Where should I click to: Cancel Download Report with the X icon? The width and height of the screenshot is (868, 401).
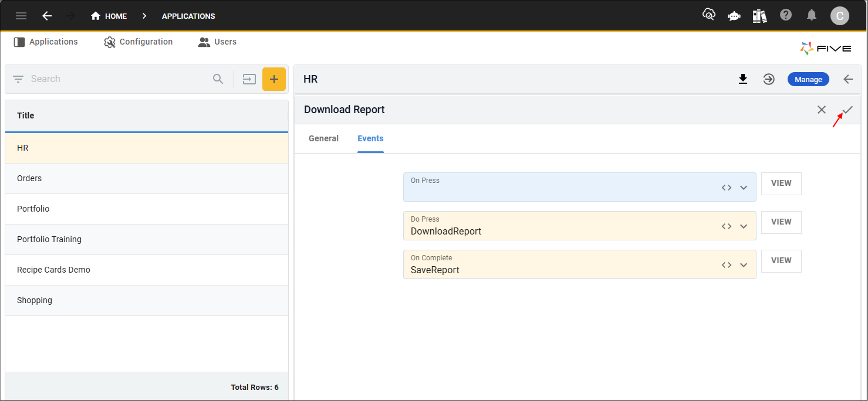coord(822,110)
